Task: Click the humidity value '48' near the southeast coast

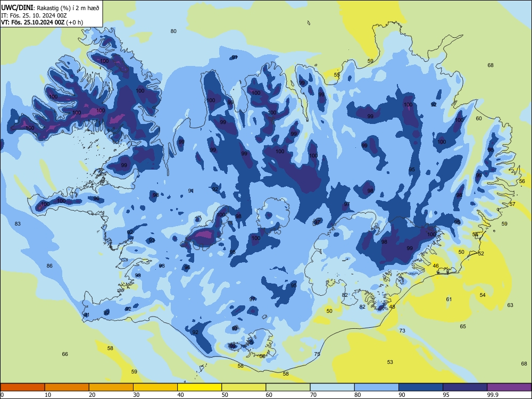Action: (392, 307)
